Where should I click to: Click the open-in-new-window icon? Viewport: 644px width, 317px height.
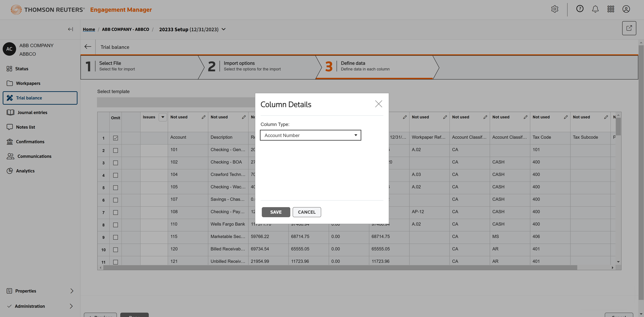629,28
